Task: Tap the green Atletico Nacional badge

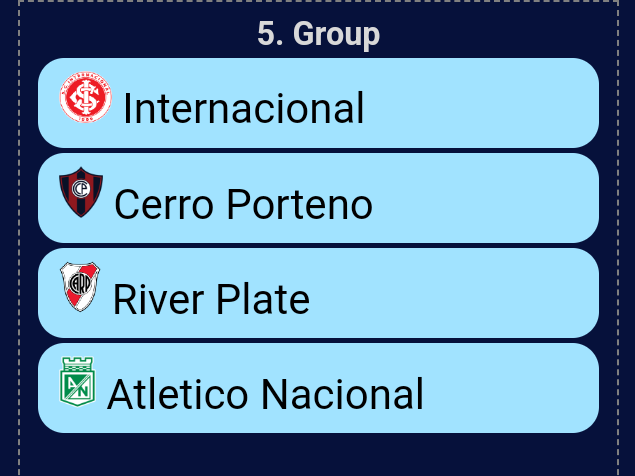Action: tap(77, 382)
